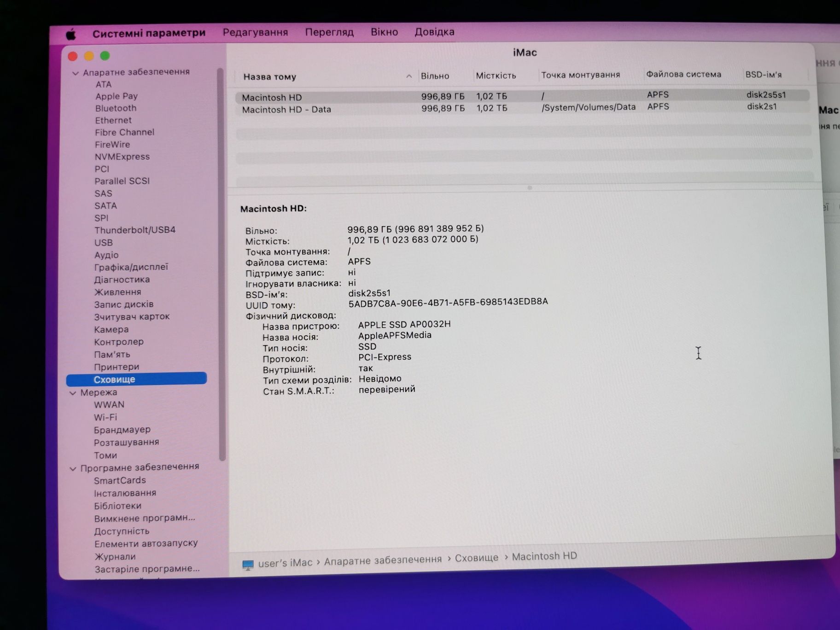840x630 pixels.
Task: Select Журнали in sidebar
Action: click(115, 556)
